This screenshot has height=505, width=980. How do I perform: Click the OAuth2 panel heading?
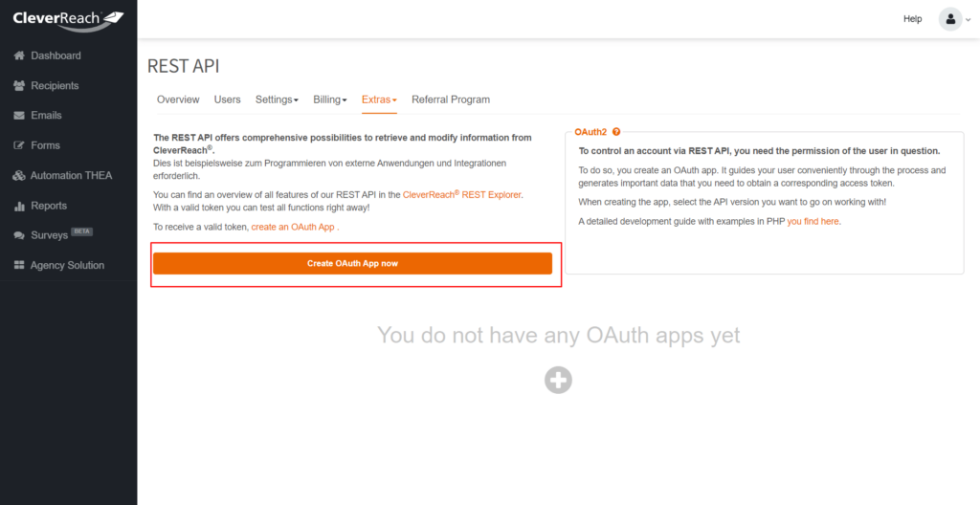pos(590,132)
